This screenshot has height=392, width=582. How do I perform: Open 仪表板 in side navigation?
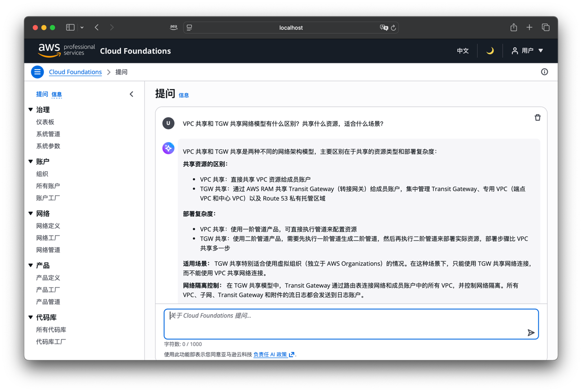click(x=45, y=122)
